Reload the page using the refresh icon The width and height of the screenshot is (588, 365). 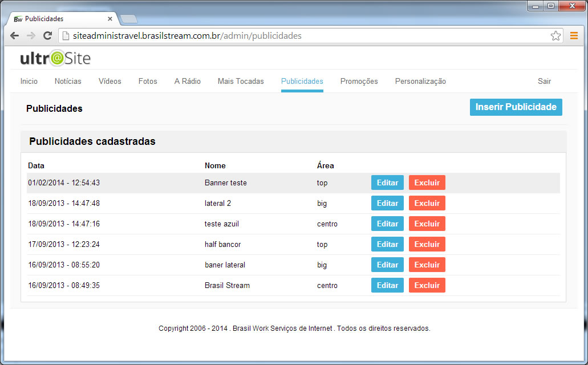pyautogui.click(x=47, y=35)
